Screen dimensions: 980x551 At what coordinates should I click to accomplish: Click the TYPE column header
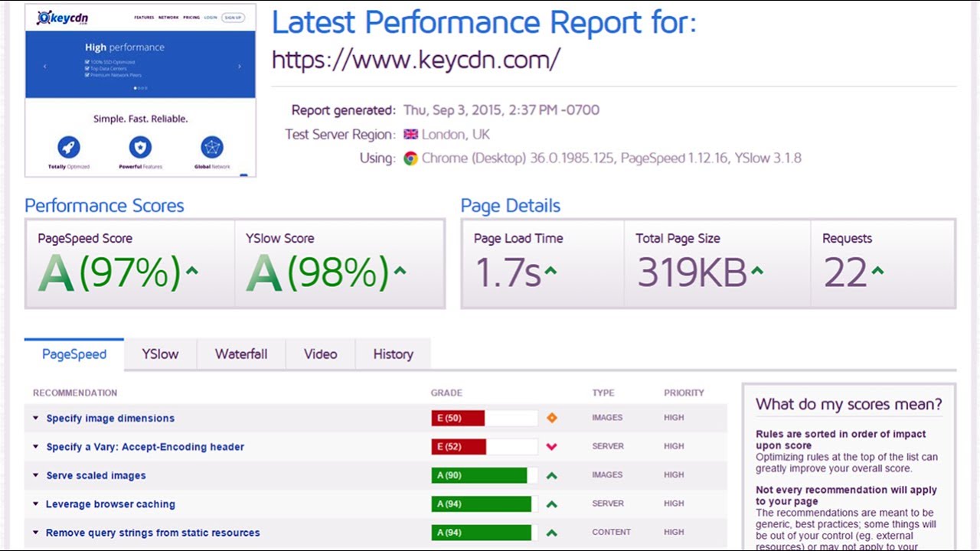click(603, 393)
